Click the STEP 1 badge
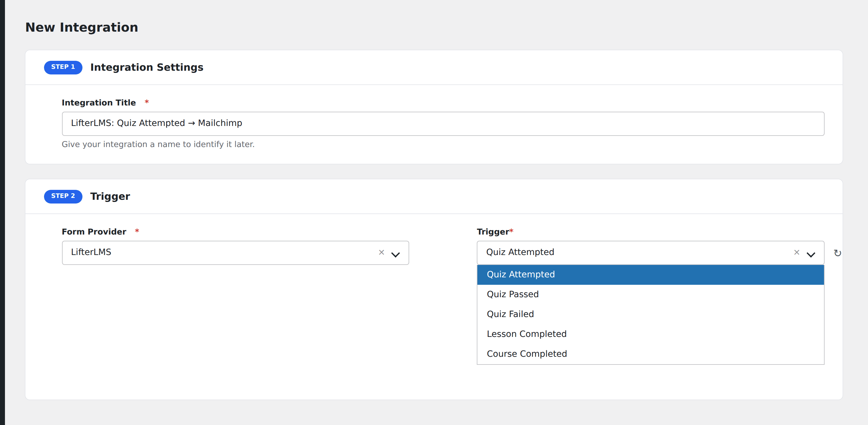Image resolution: width=868 pixels, height=425 pixels. click(x=63, y=67)
